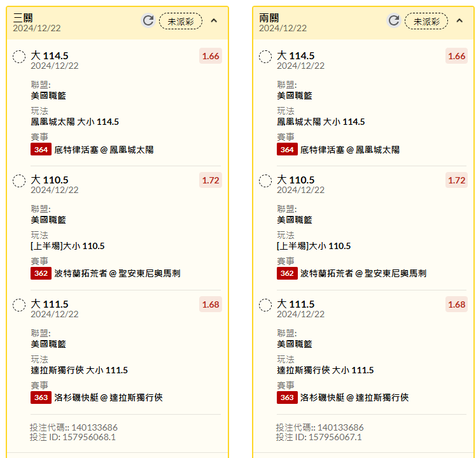Select dashed circle for 大 110.5 in 兩關
The width and height of the screenshot is (476, 458).
(265, 181)
